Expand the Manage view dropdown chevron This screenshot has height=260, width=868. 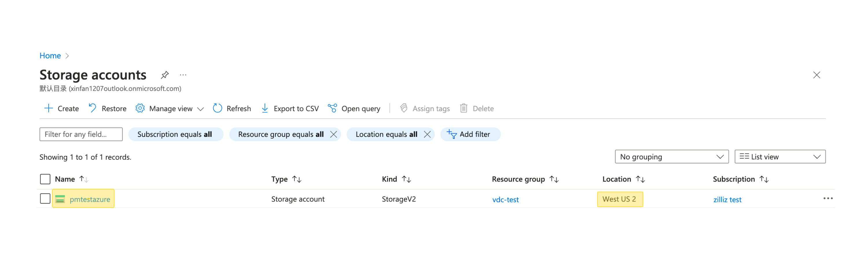click(x=200, y=109)
